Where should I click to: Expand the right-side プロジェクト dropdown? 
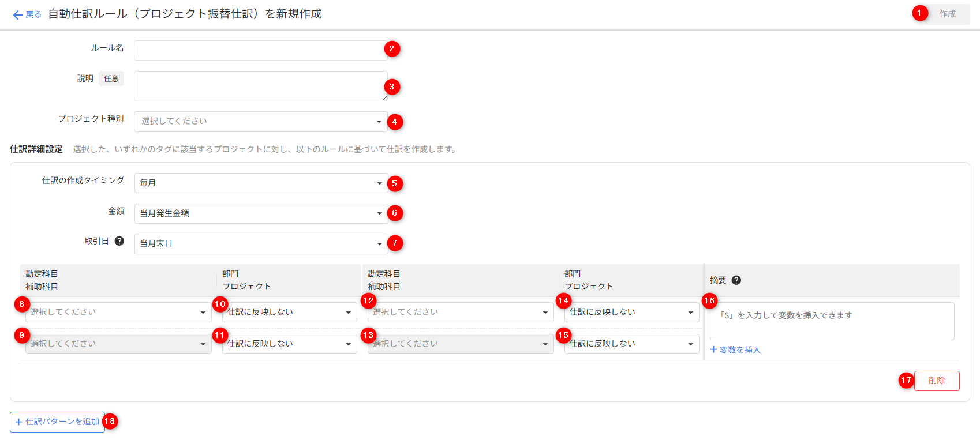coord(632,344)
